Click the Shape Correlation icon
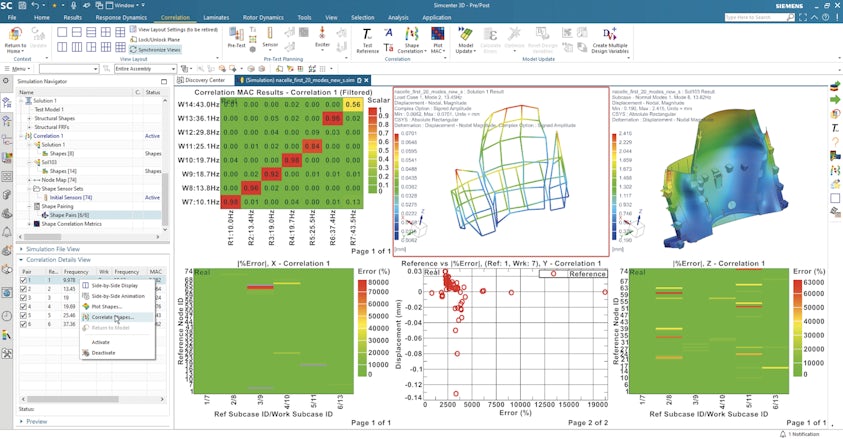This screenshot has height=439, width=843. [x=412, y=34]
